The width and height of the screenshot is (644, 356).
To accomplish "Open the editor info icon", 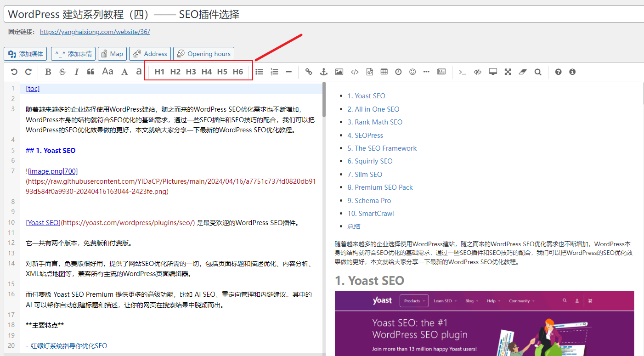I will coord(572,72).
